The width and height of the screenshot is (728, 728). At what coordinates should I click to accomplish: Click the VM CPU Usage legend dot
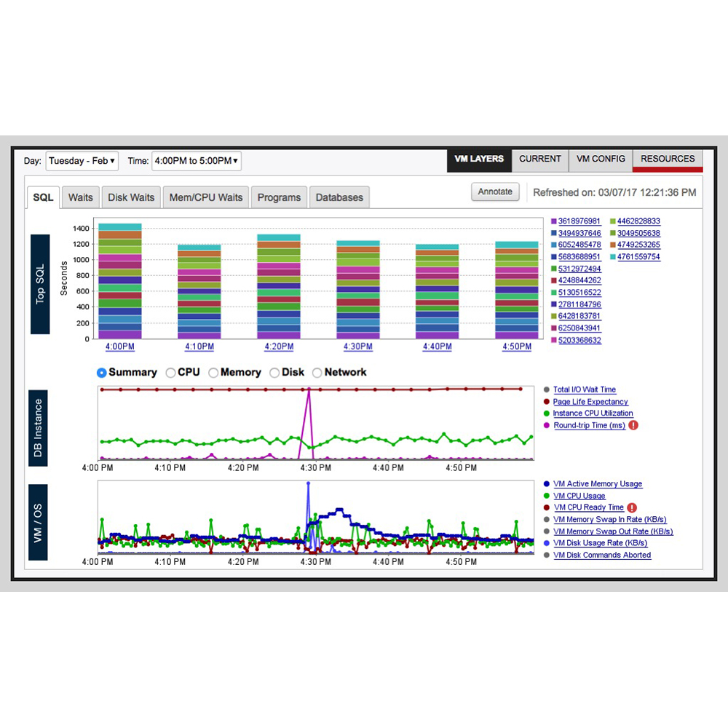click(547, 496)
